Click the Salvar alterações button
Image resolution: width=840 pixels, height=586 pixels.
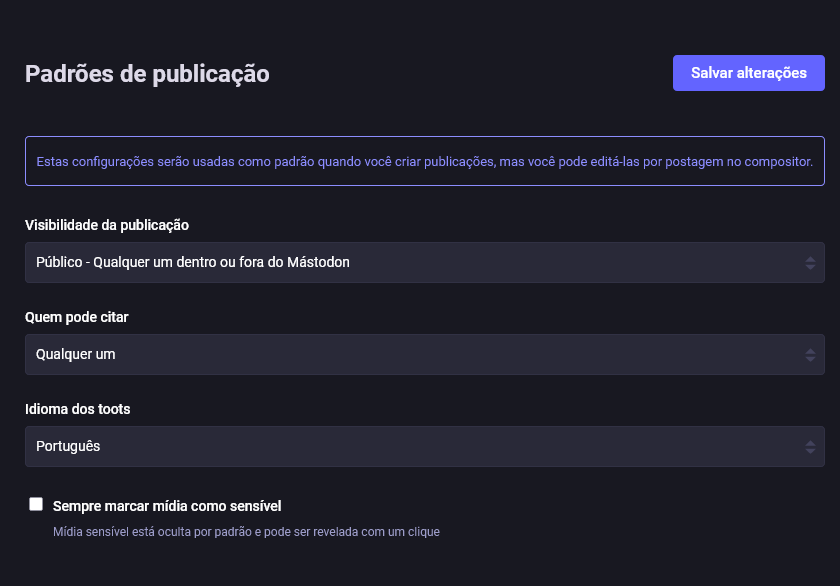748,73
